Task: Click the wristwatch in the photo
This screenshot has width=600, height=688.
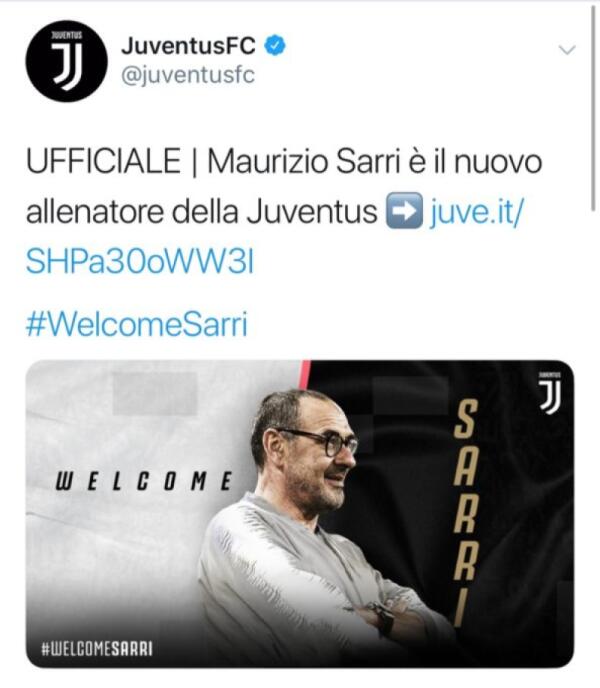Action: pyautogui.click(x=384, y=619)
